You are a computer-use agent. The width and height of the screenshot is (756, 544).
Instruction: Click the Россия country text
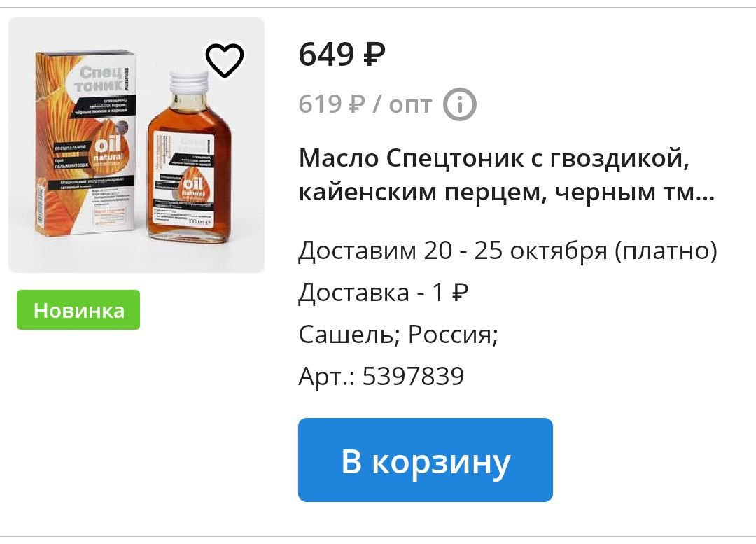tap(453, 334)
